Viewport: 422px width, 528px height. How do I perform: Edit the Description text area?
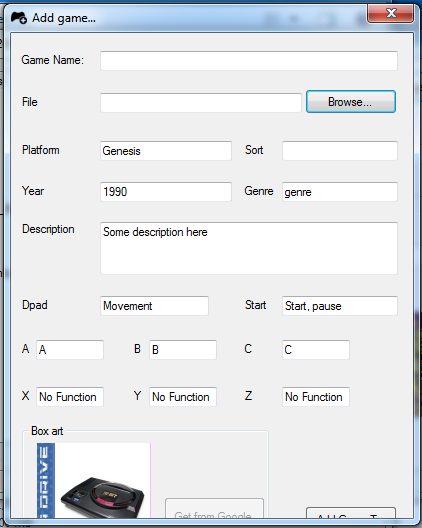[x=249, y=248]
